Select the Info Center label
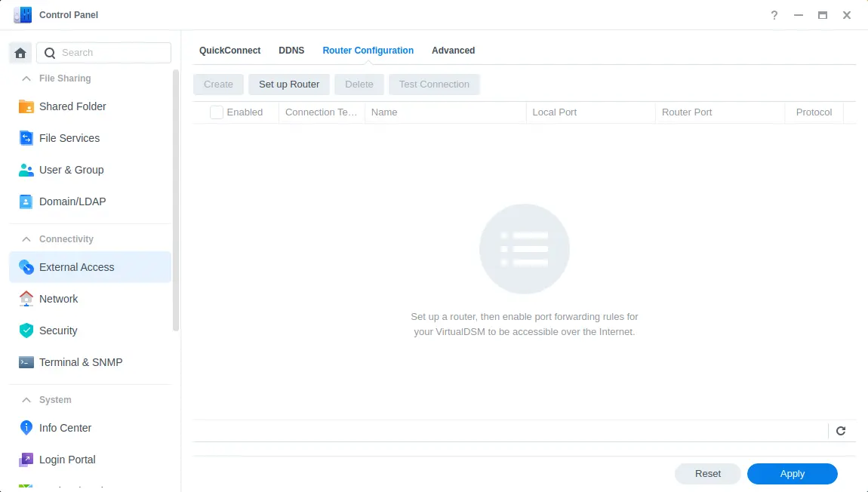The height and width of the screenshot is (492, 868). 66,428
